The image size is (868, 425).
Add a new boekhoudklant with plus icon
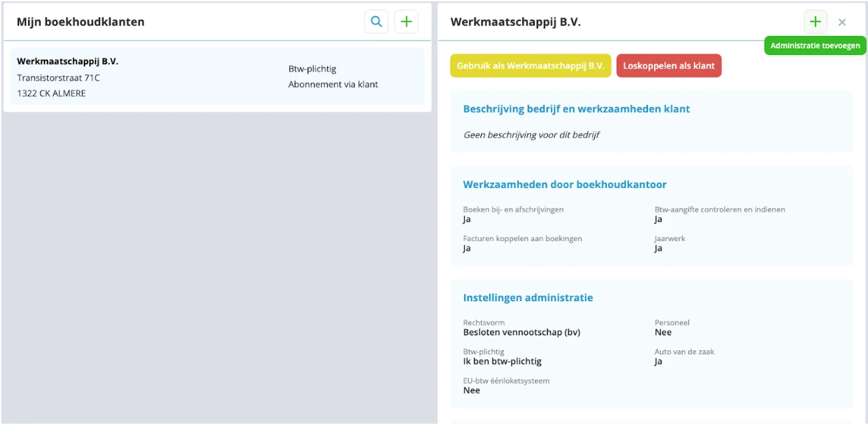pyautogui.click(x=407, y=22)
